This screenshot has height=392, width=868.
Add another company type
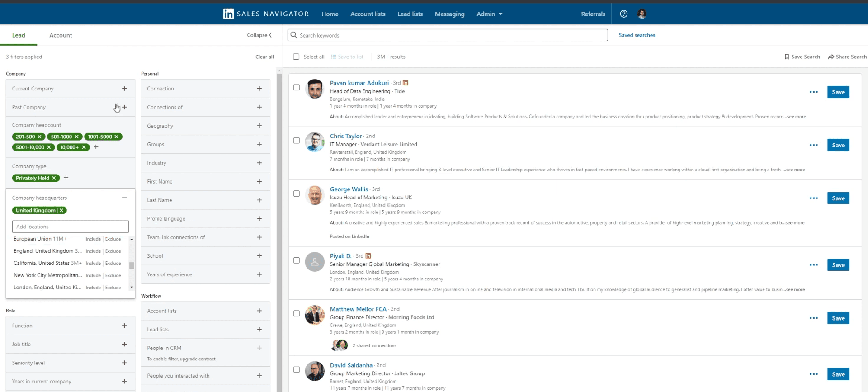pos(66,178)
